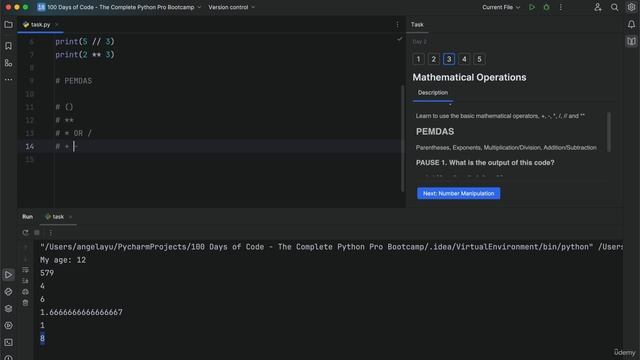This screenshot has height=360, width=640.
Task: Open Notifications bell icon
Action: click(631, 24)
